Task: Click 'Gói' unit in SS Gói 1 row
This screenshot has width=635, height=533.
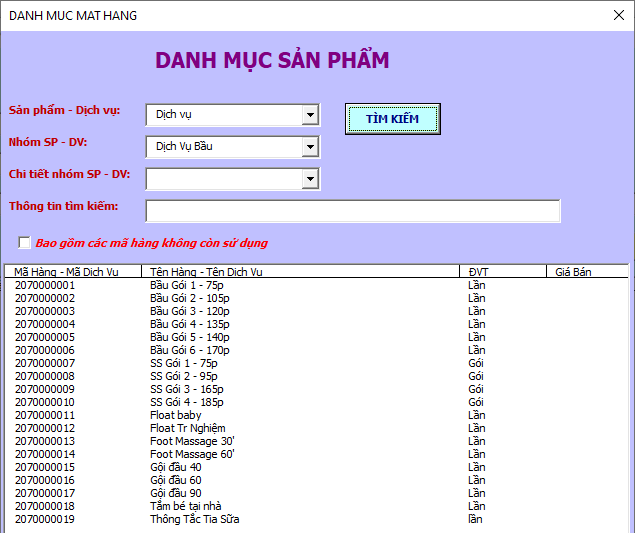Action: click(x=476, y=363)
